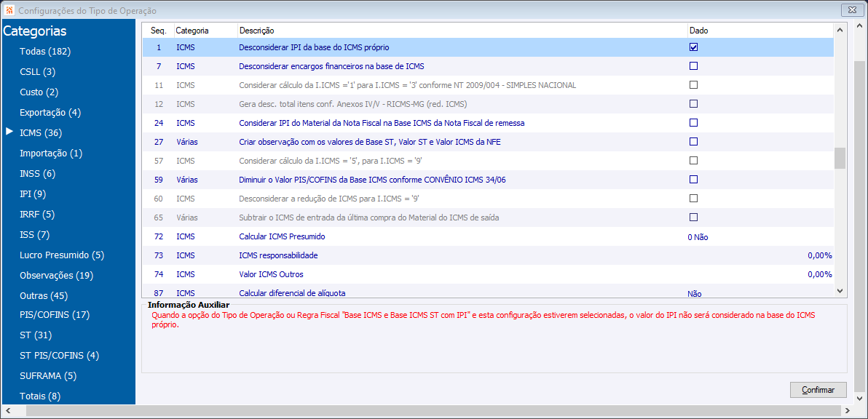The width and height of the screenshot is (868, 419).
Task: Toggle 'Subtrair o ICMS de entrada' checkbox
Action: coord(693,217)
